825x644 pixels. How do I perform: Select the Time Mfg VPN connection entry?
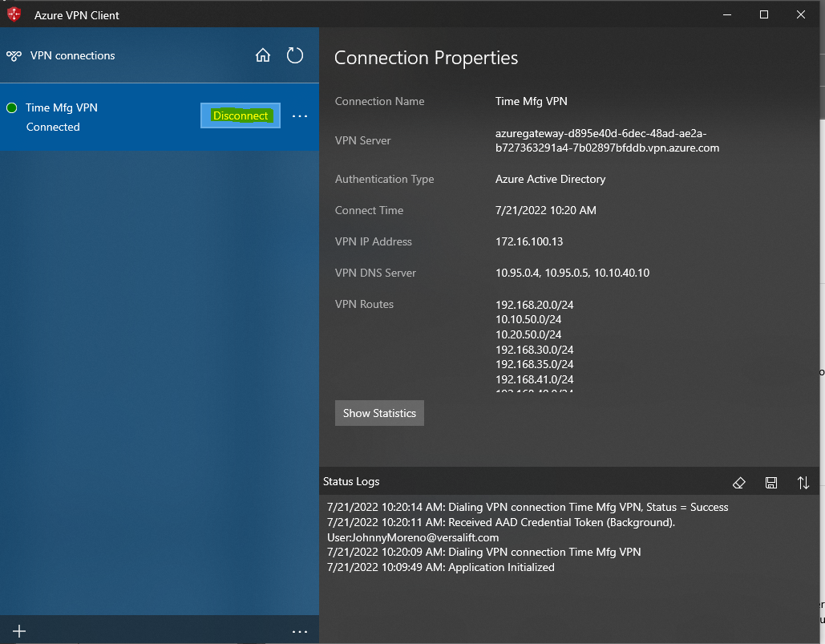click(x=160, y=117)
